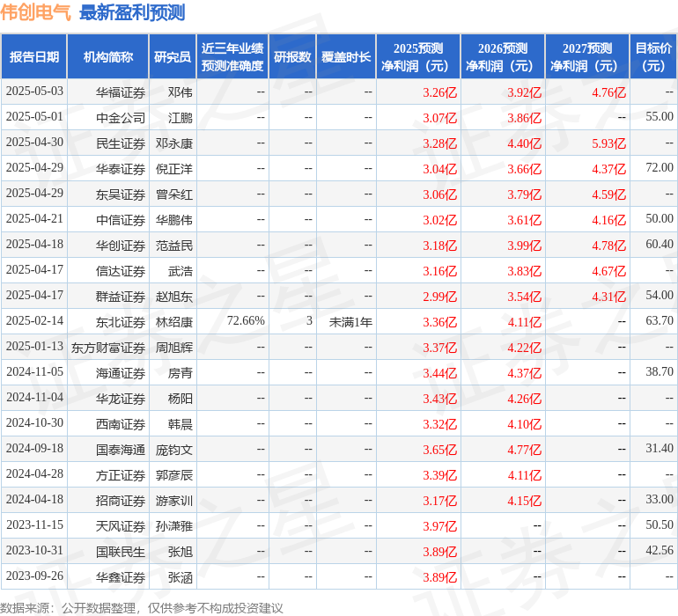This screenshot has height=616, width=678.
Task: Open the 华福证券 institution entry
Action: [x=121, y=92]
